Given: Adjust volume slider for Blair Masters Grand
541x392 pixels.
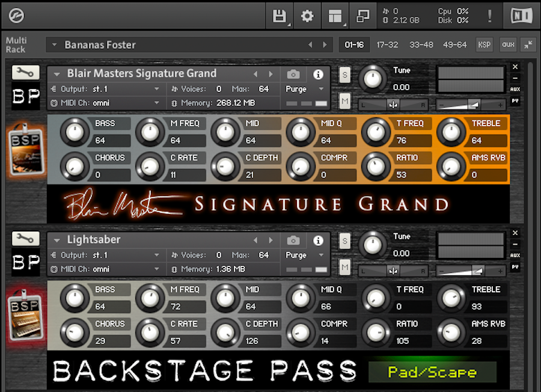Looking at the screenshot, I should 471,105.
